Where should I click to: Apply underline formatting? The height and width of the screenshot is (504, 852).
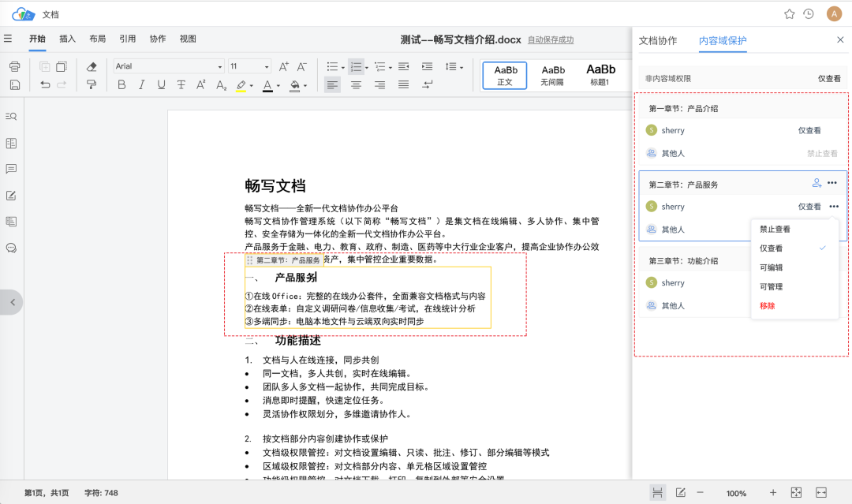[161, 84]
